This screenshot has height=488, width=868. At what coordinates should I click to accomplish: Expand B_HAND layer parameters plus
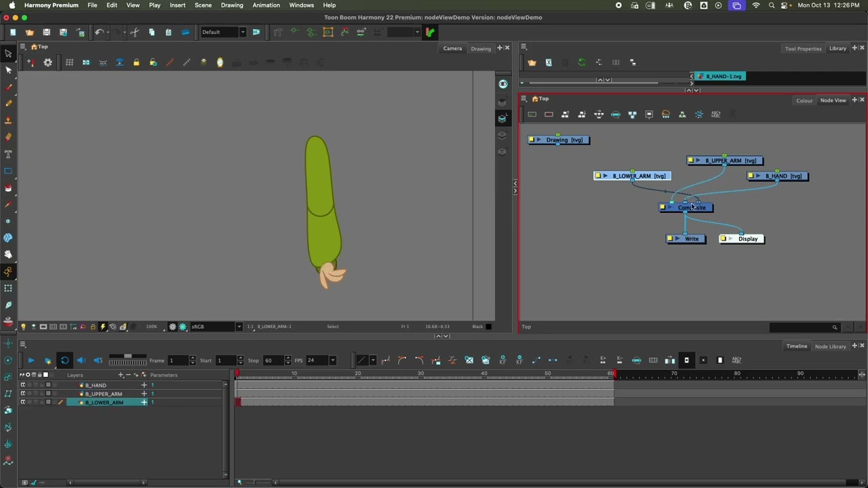point(144,385)
